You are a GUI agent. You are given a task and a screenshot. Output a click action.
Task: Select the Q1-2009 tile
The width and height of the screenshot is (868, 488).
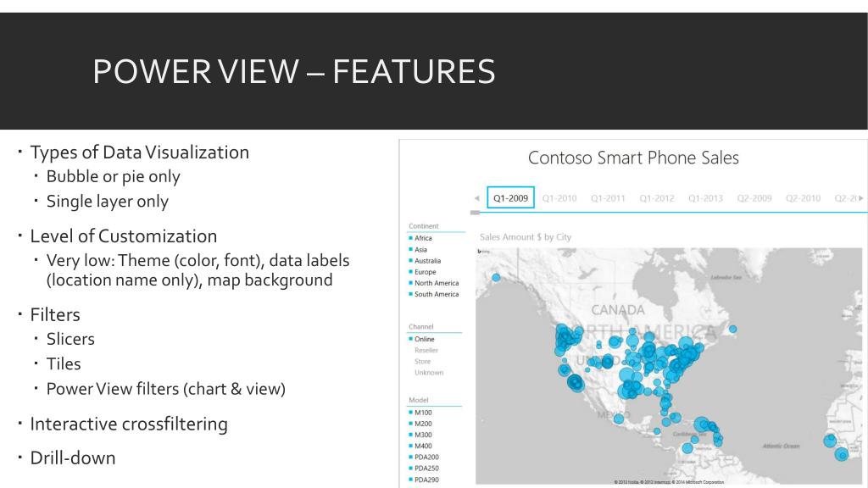pos(510,197)
